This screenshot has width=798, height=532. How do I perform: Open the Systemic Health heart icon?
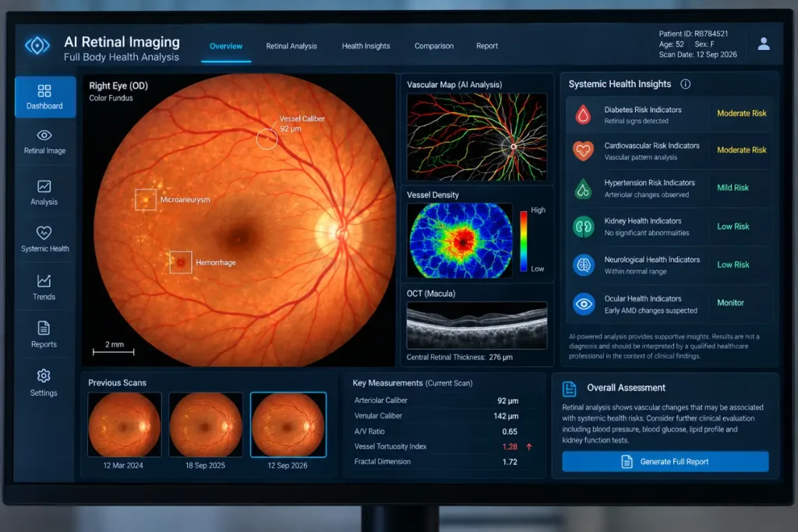(44, 232)
